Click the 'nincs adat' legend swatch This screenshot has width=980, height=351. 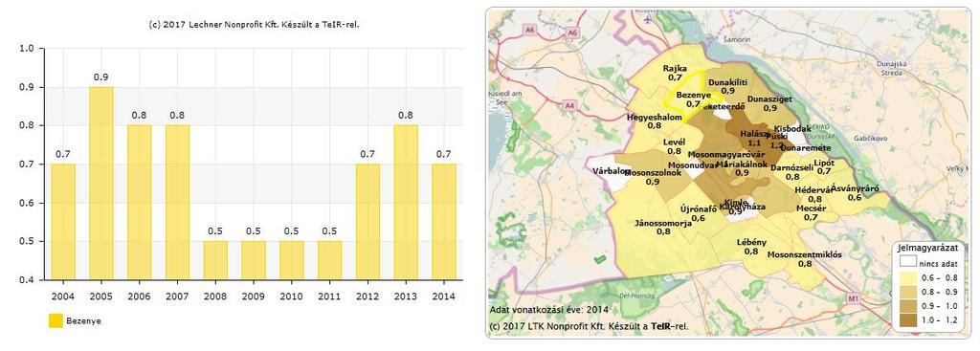point(907,262)
